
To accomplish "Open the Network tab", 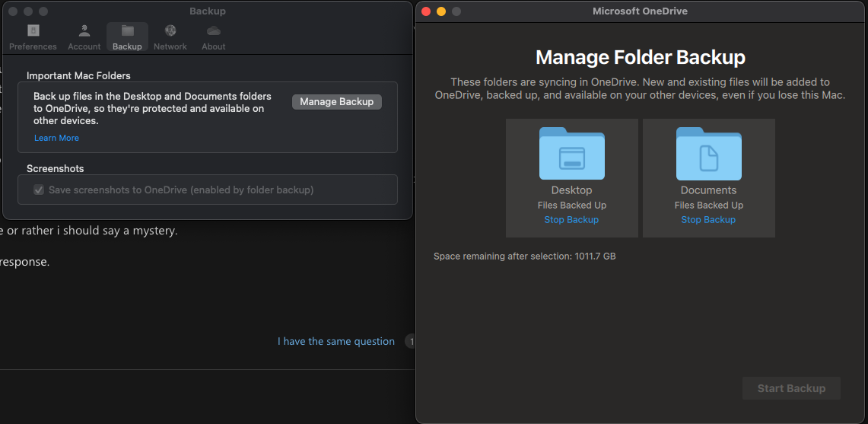I will [x=170, y=38].
